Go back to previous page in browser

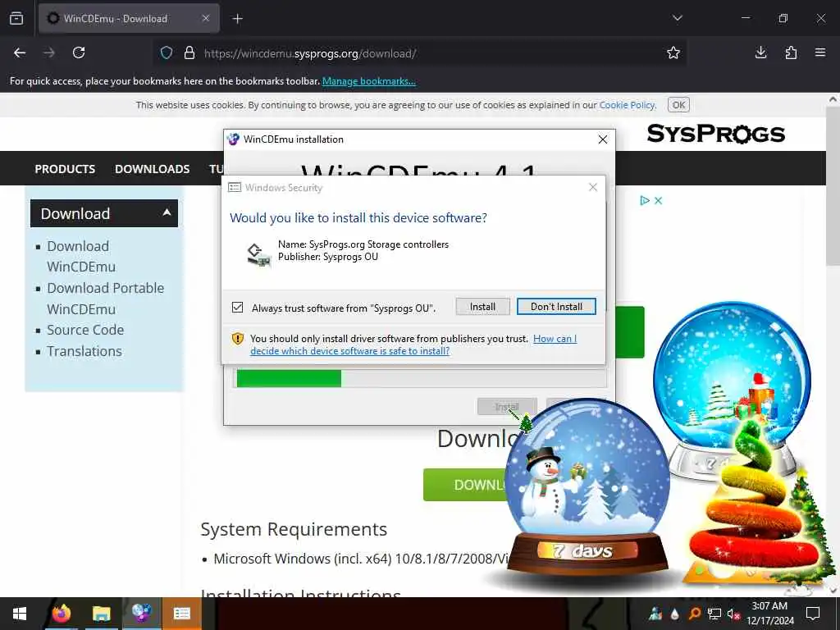click(x=20, y=52)
